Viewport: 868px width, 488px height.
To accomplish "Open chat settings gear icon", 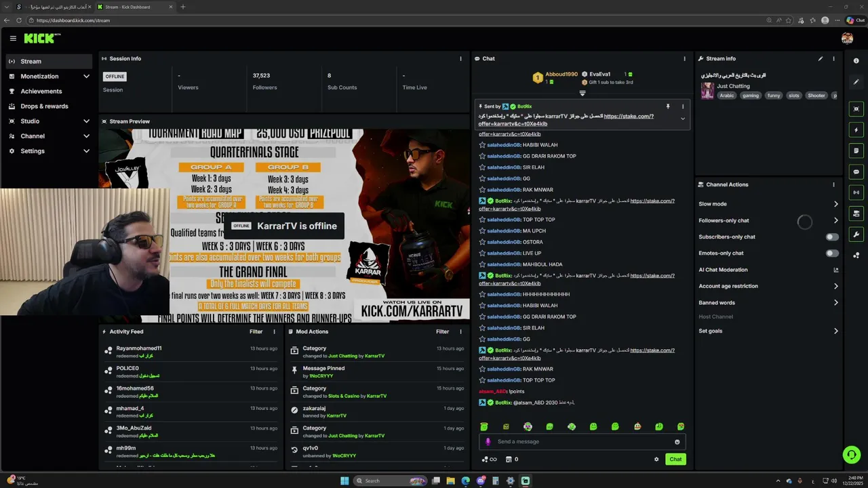I will click(x=656, y=460).
